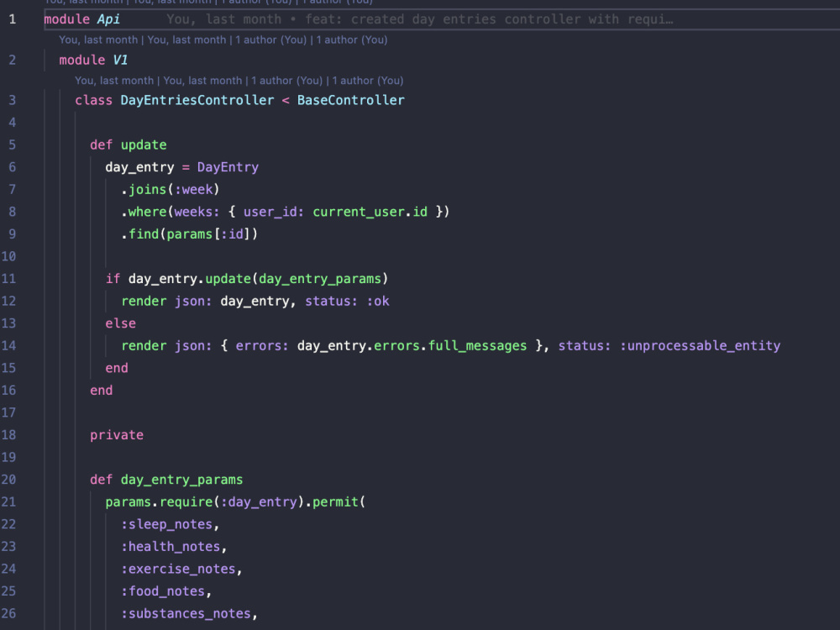Click 'params[:id]' on line 9

click(x=208, y=234)
